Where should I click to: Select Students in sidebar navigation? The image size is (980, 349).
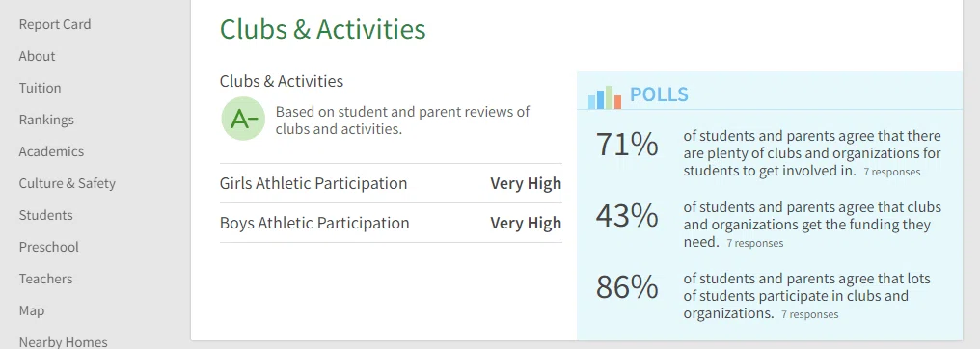(45, 215)
